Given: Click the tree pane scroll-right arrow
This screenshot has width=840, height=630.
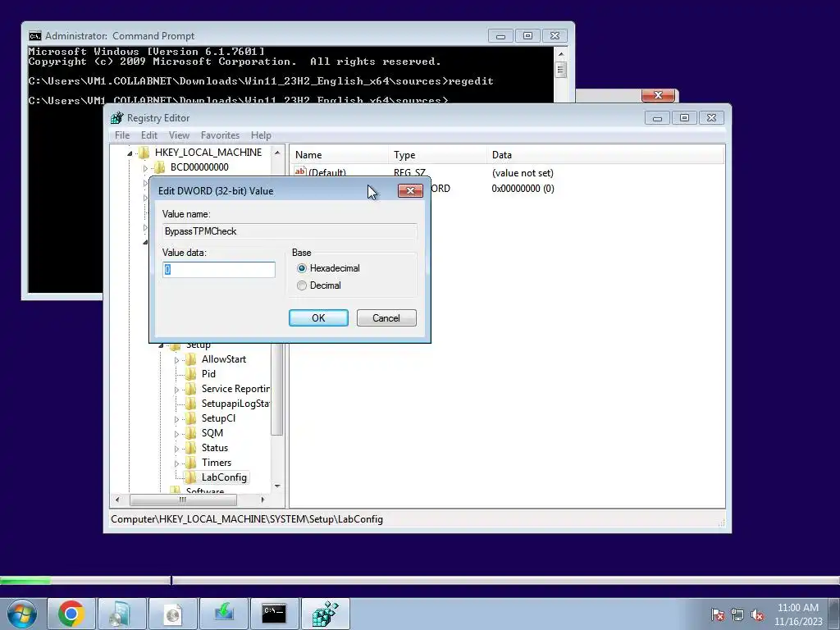Looking at the screenshot, I should tap(262, 500).
